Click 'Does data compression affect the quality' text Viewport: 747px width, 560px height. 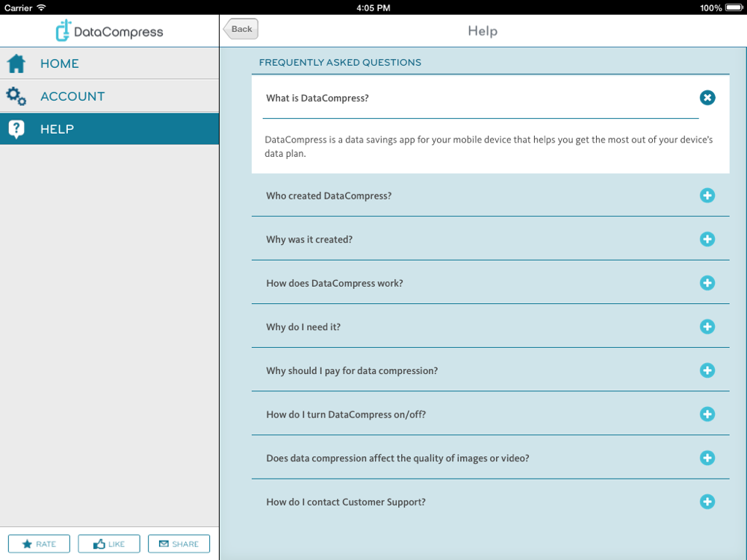pos(398,458)
